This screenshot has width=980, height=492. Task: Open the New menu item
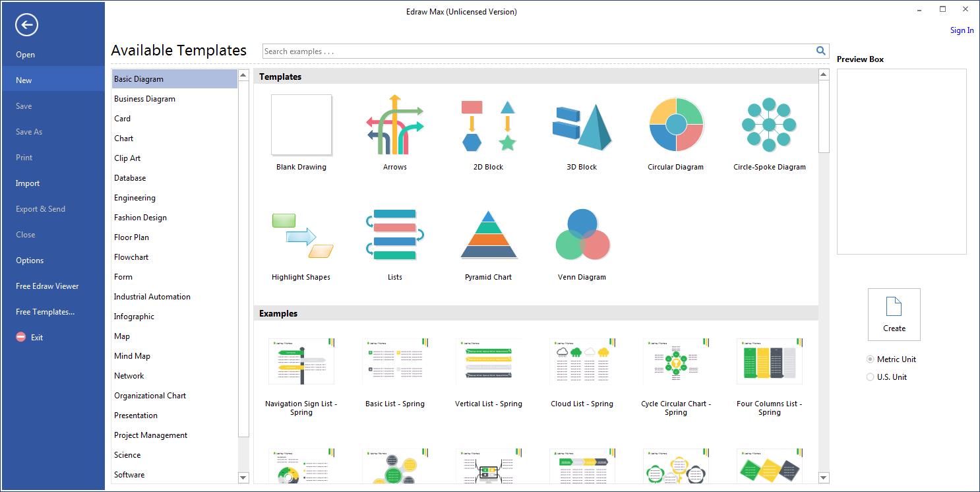[24, 80]
